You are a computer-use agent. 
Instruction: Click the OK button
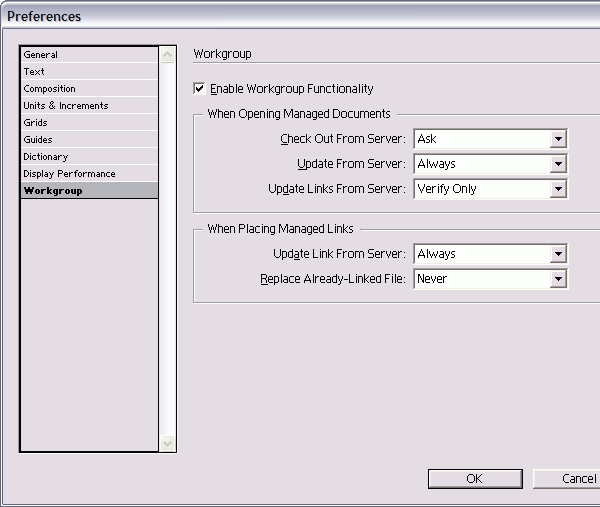click(x=474, y=479)
